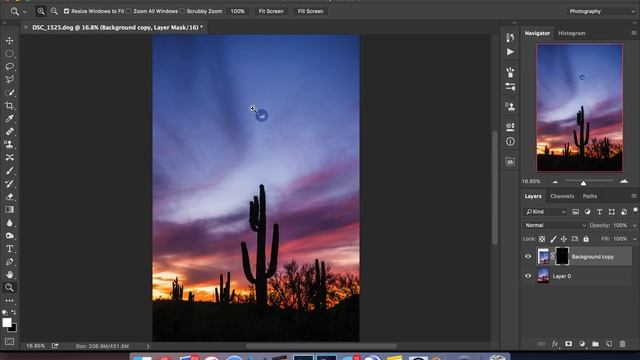Toggle lock transparent pixels

tap(542, 239)
